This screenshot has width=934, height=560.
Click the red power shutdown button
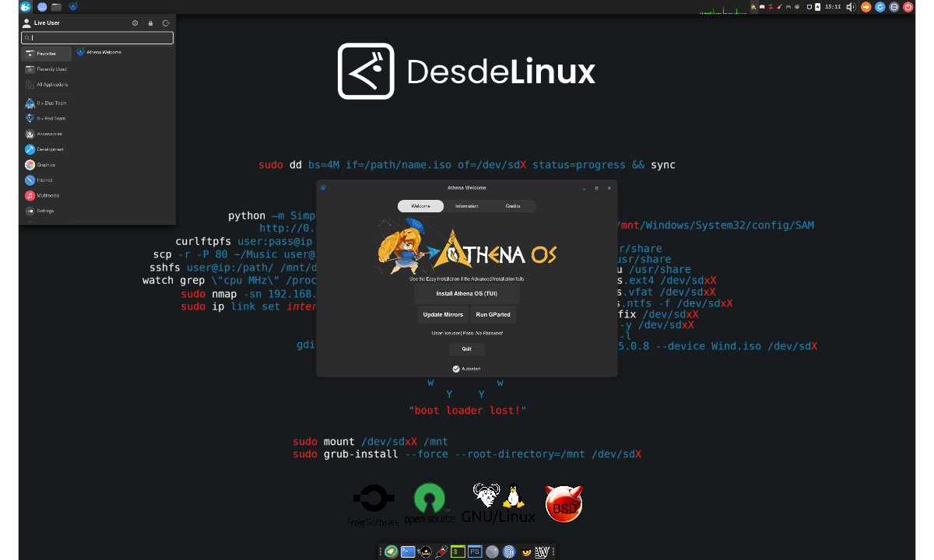pos(908,7)
